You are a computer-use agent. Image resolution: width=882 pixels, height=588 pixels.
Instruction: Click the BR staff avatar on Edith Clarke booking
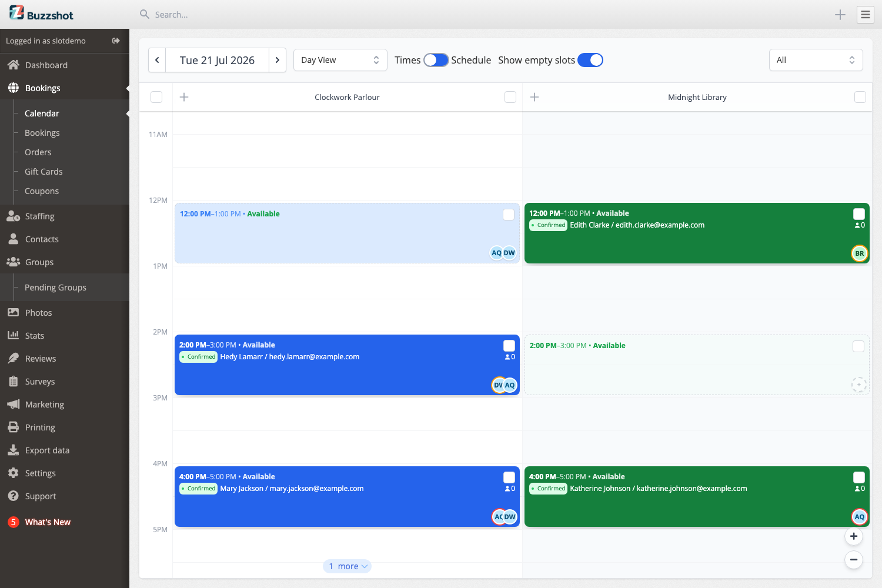click(860, 253)
